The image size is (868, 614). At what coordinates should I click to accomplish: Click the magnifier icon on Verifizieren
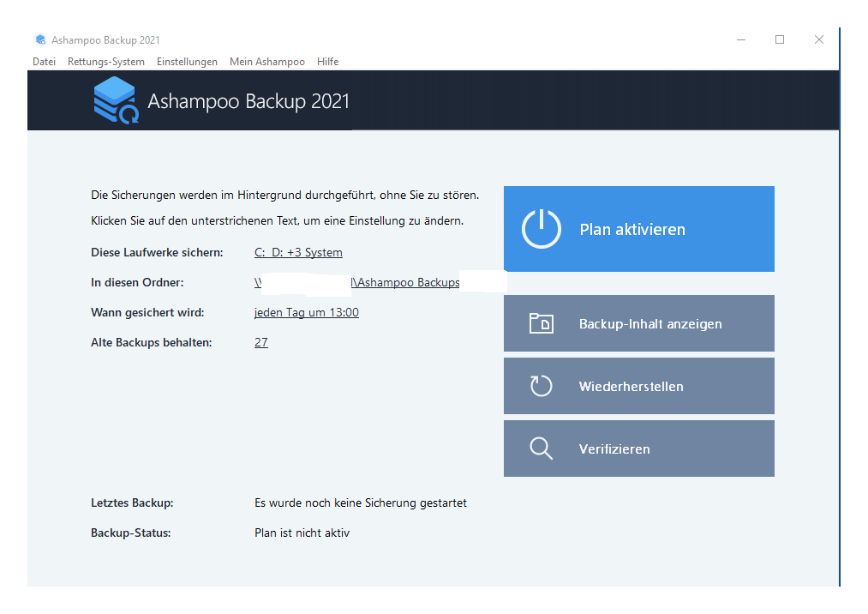point(541,448)
